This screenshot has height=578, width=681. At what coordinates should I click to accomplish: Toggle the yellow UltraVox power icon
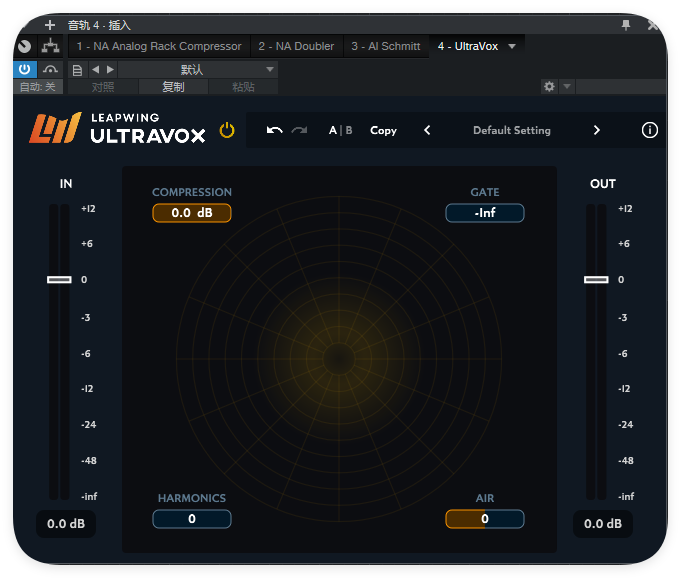click(227, 130)
